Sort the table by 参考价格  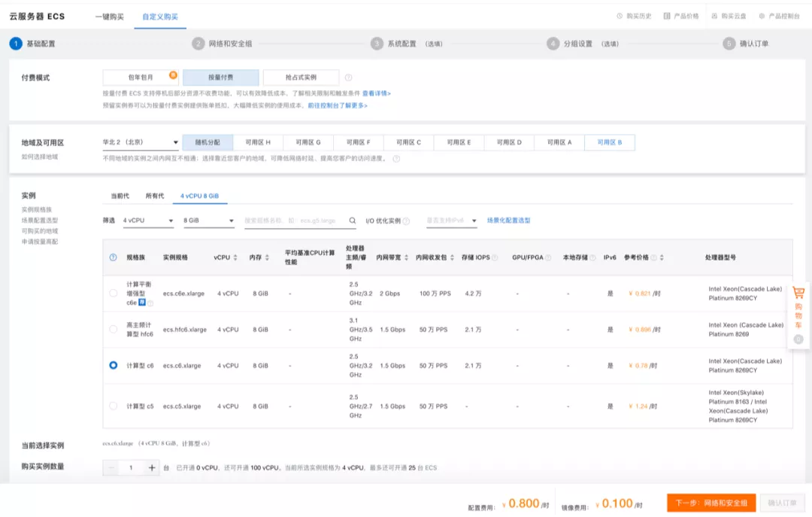coord(662,257)
